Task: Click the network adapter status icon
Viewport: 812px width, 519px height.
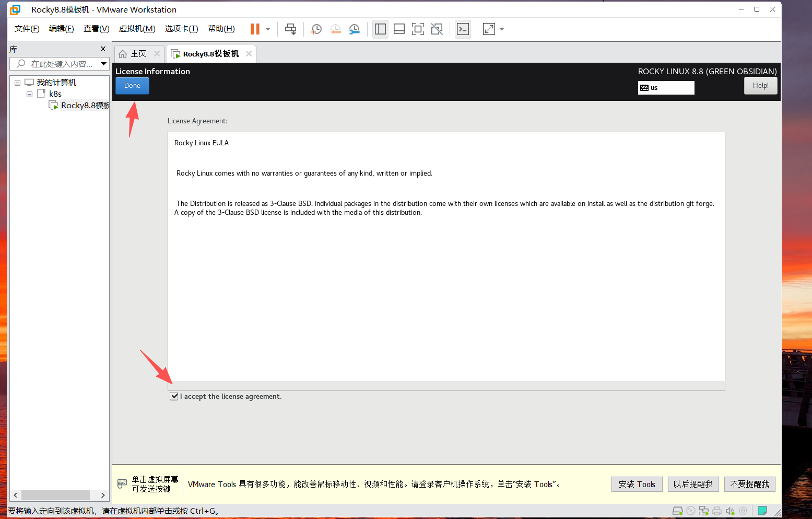Action: [704, 511]
